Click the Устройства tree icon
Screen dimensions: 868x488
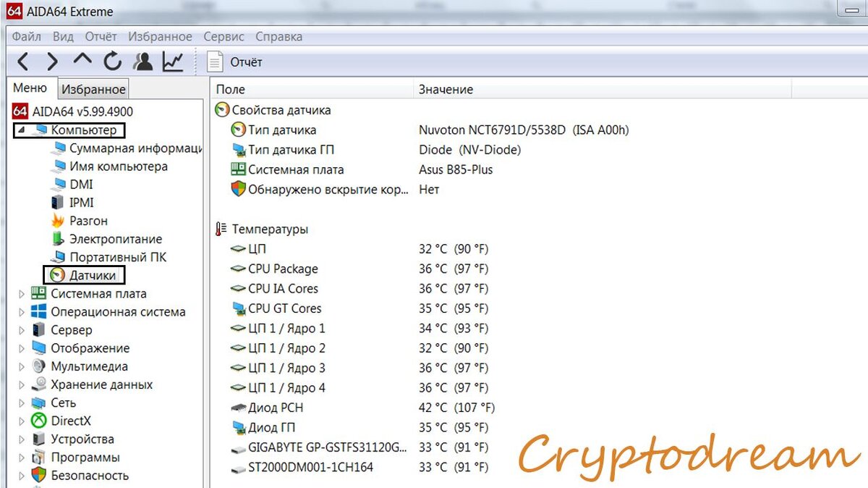(x=39, y=439)
